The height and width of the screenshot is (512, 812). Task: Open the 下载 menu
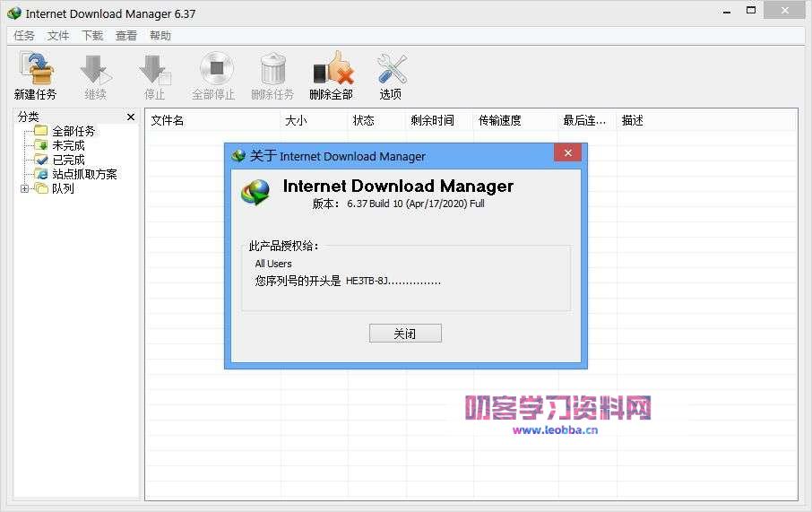[x=92, y=36]
